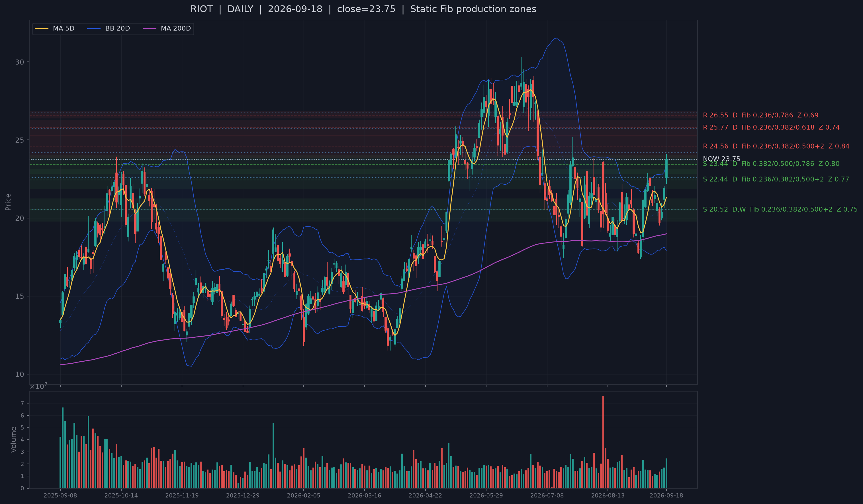Click the NOW 23.75 price label
Image resolution: width=863 pixels, height=504 pixels.
coord(721,159)
